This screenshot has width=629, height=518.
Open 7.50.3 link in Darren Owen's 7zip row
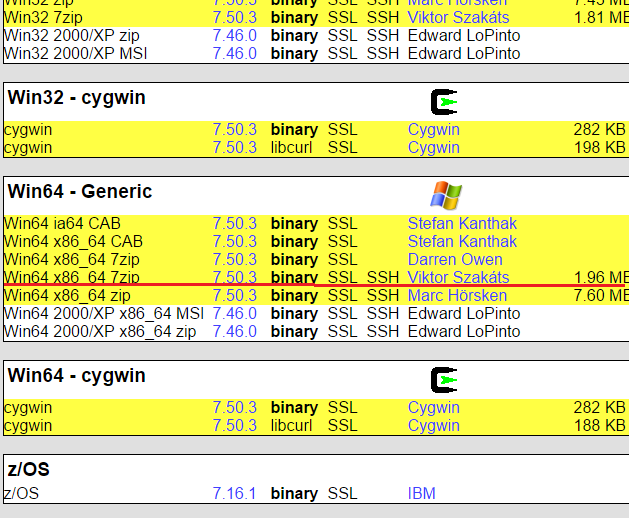coord(234,260)
